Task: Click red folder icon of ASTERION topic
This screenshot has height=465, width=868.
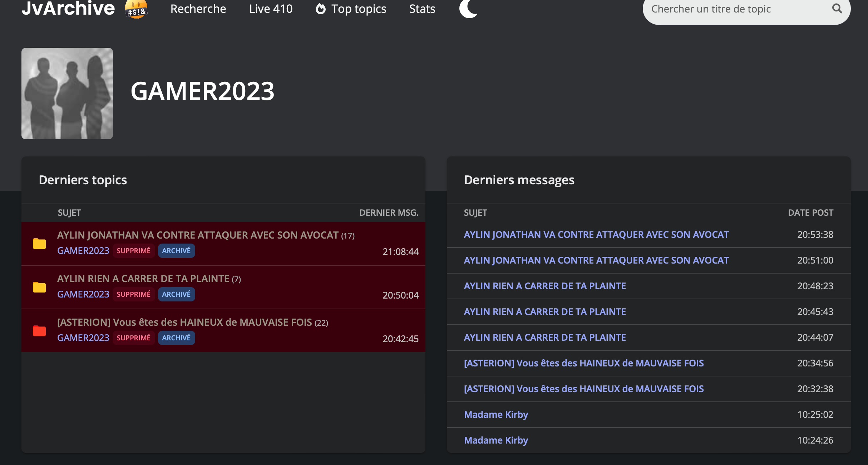Action: (39, 331)
